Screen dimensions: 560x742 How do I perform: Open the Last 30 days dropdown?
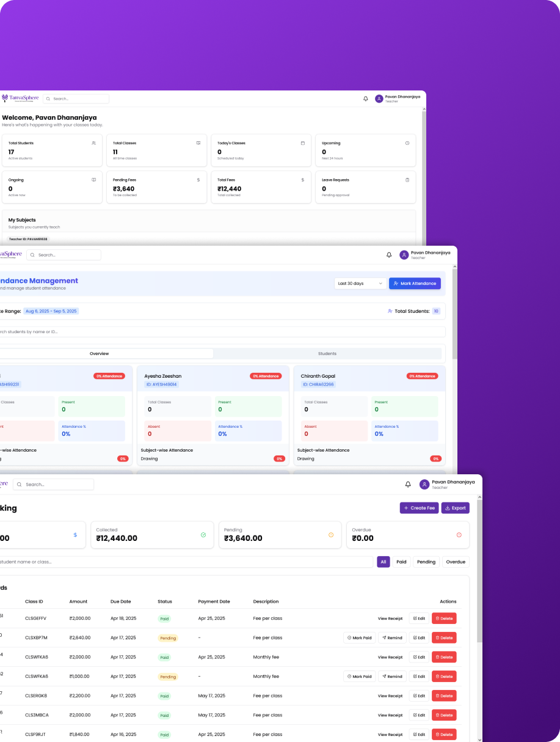[x=360, y=284]
